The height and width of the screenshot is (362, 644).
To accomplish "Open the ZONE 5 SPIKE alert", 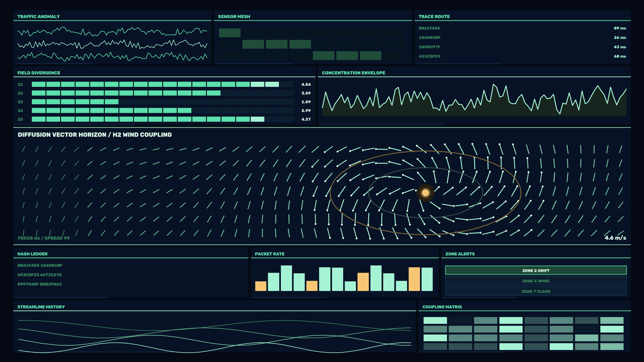I will 536,281.
